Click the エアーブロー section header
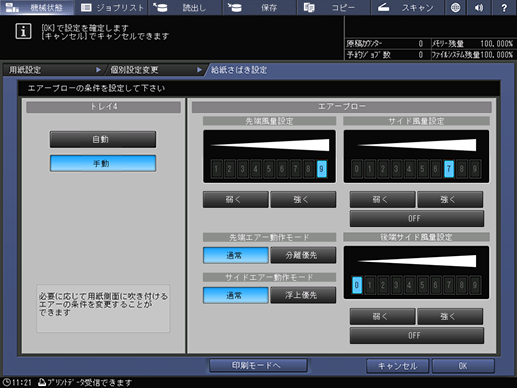 (x=342, y=107)
